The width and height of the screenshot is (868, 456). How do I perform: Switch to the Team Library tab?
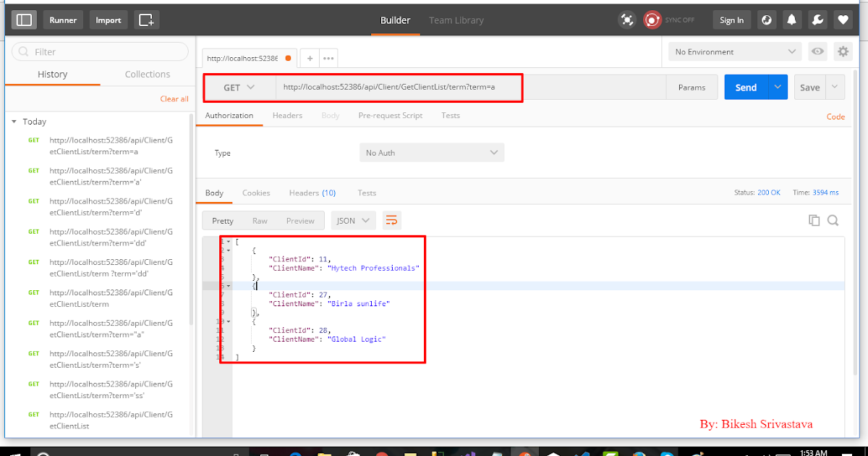456,20
